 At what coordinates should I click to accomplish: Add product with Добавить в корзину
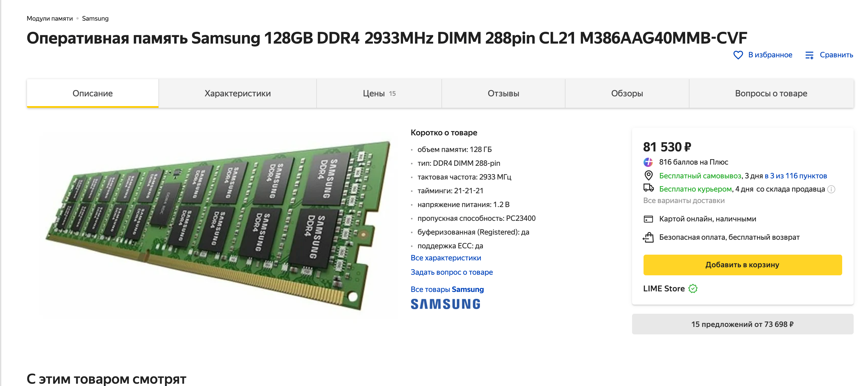[742, 265]
